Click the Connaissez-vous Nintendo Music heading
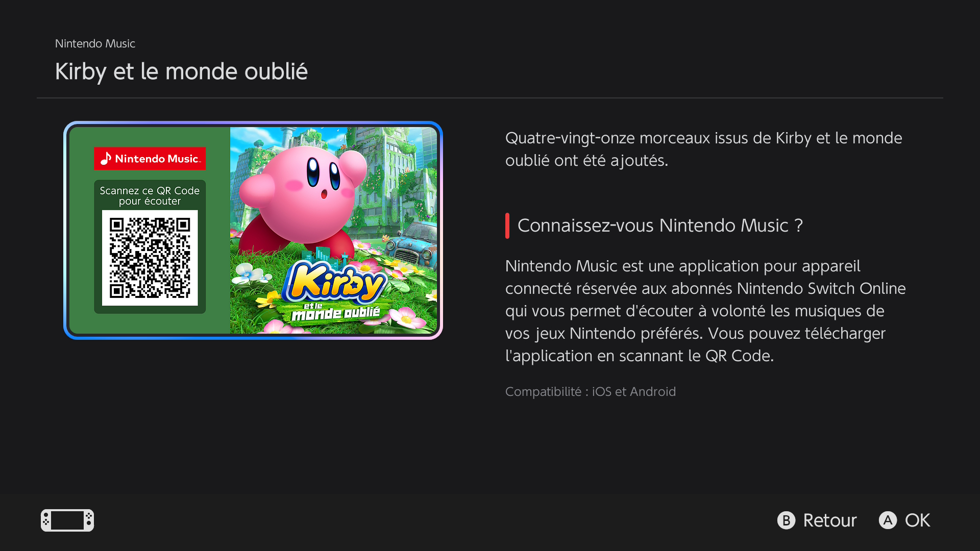This screenshot has width=980, height=551. [x=660, y=226]
